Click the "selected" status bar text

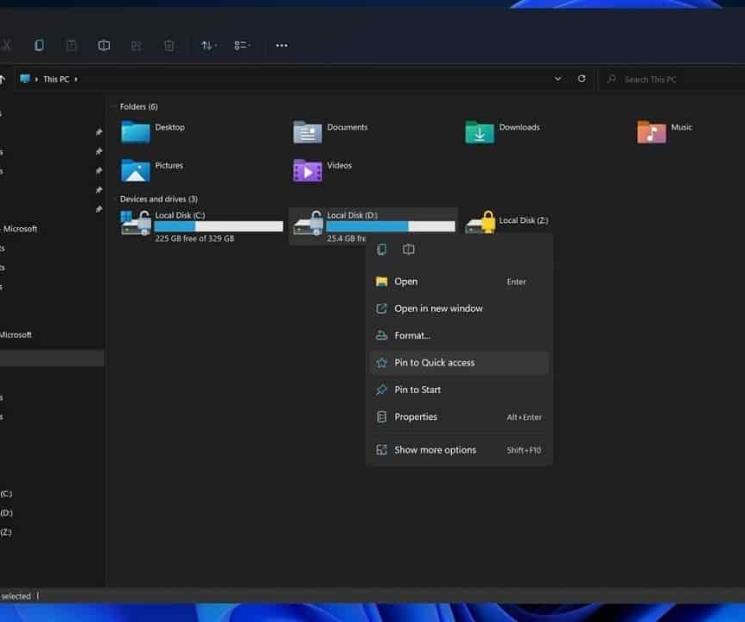[x=16, y=596]
